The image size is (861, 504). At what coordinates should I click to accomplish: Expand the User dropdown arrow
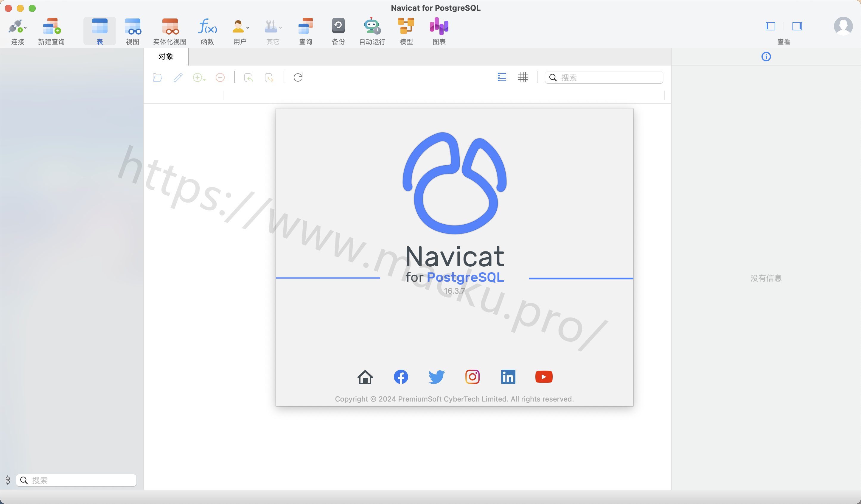tap(248, 28)
